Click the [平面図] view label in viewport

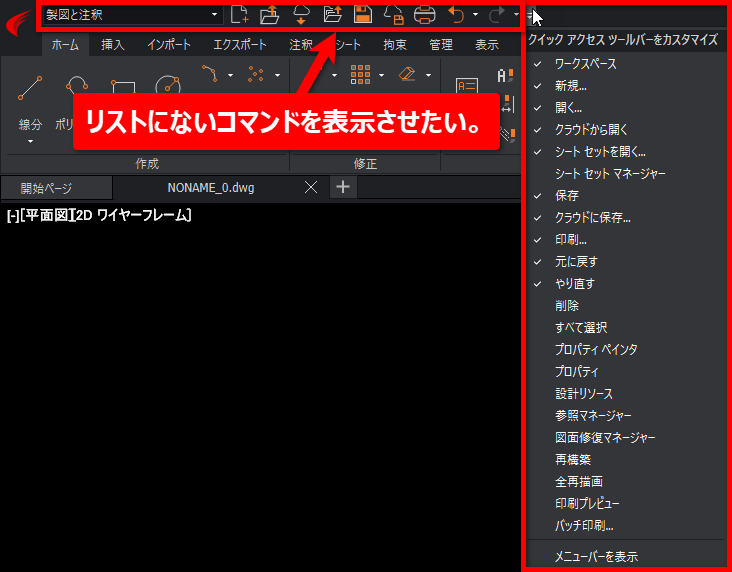[47, 215]
